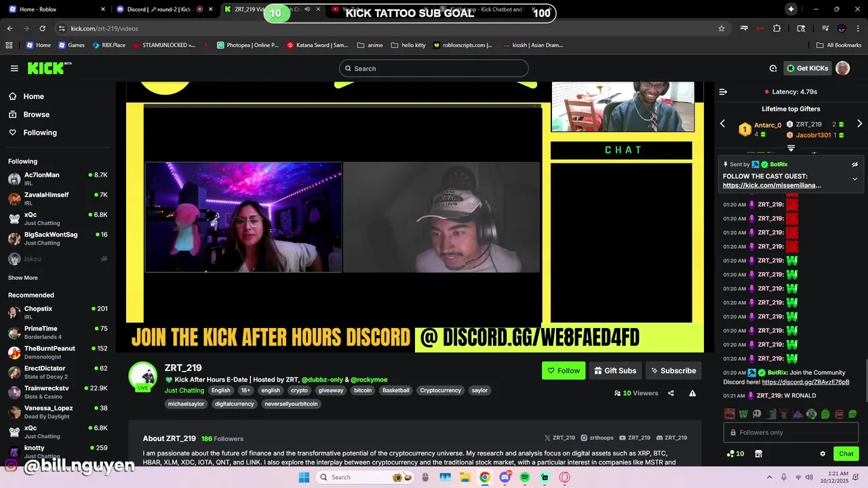This screenshot has width=868, height=488.
Task: Open the anime bookmarks folder
Action: 370,45
